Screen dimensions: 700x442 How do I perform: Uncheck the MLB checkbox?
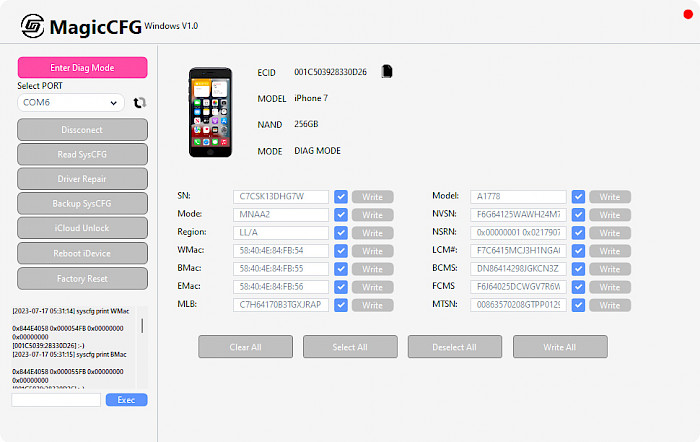click(341, 305)
